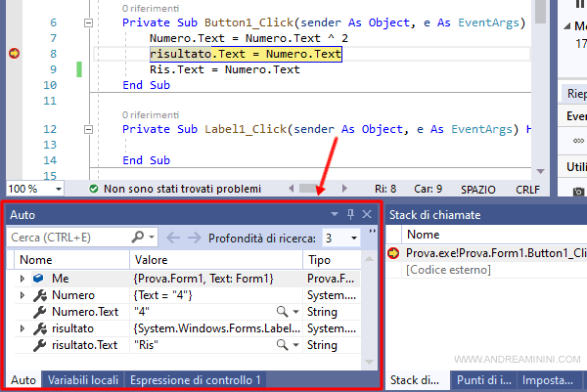Switch to the Espressione di controllo 1 tab
587x392 pixels.
point(195,380)
